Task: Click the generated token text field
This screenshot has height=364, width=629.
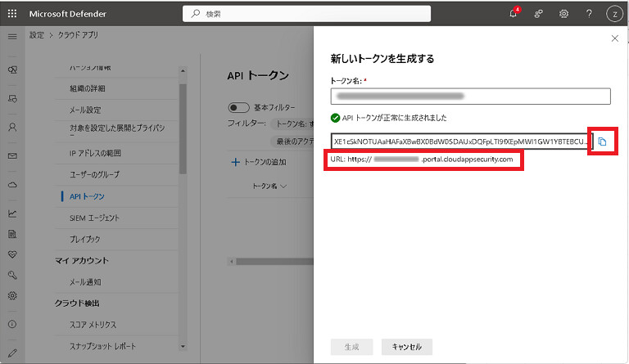Action: pyautogui.click(x=461, y=142)
